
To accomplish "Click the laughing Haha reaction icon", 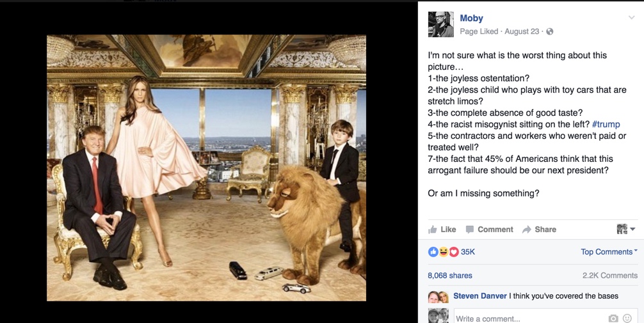I will (444, 252).
